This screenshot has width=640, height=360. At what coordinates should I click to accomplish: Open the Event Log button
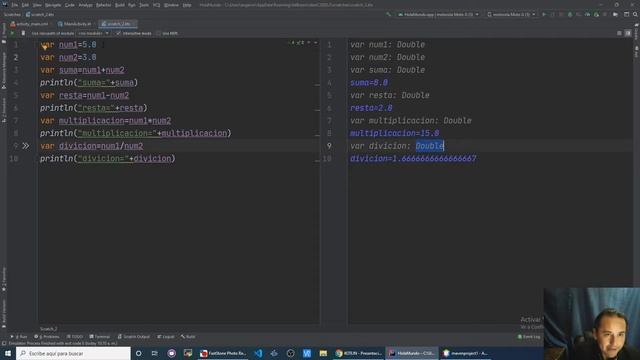(529, 337)
